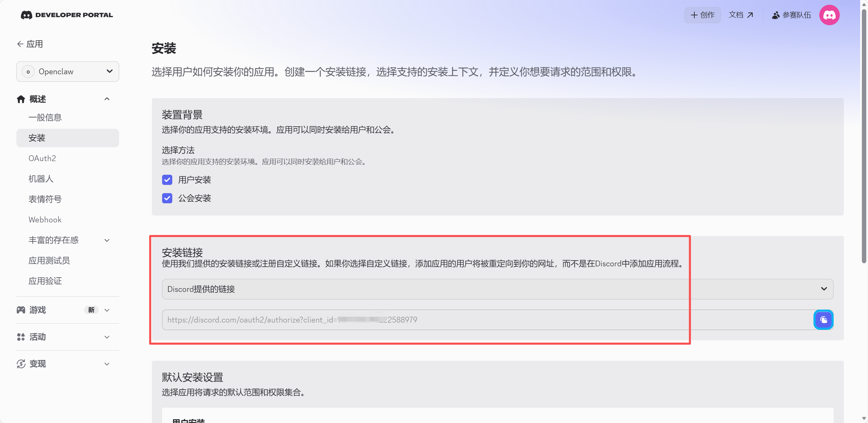Click the 变现 monetization dollar icon
The image size is (868, 423).
point(21,364)
